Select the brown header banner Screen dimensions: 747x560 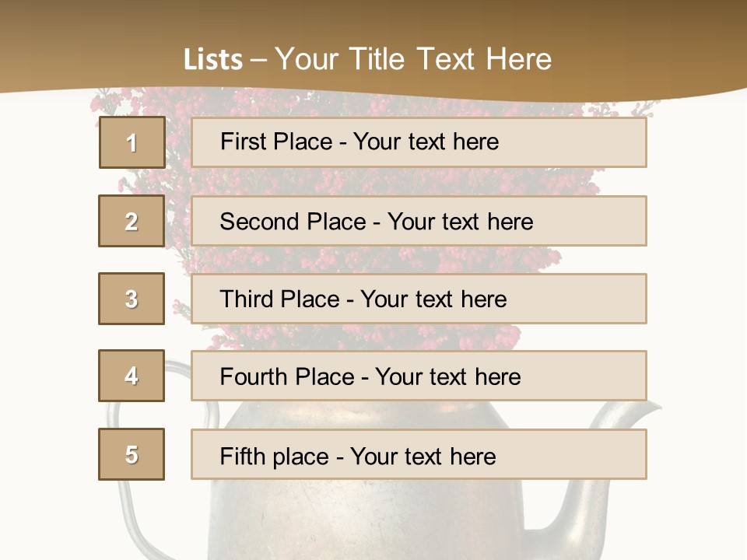[373, 47]
